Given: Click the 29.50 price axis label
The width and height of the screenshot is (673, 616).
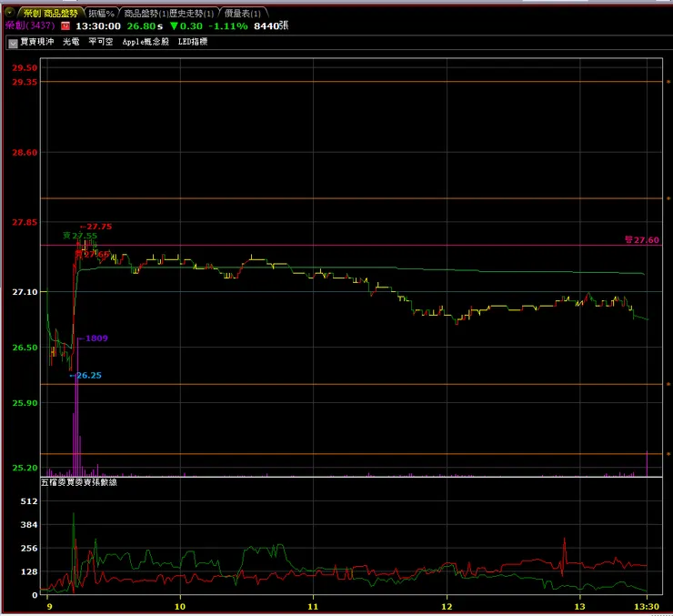Looking at the screenshot, I should (x=25, y=68).
